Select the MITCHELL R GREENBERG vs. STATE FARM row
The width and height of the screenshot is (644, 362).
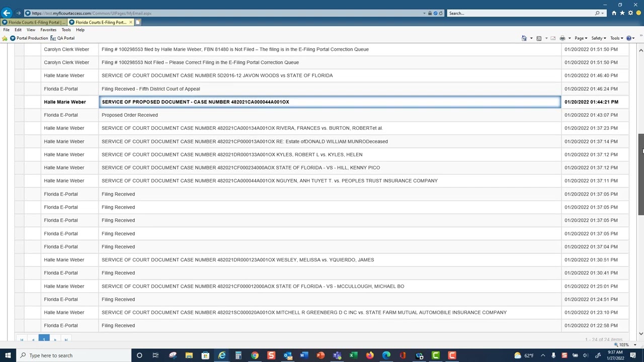point(322,312)
